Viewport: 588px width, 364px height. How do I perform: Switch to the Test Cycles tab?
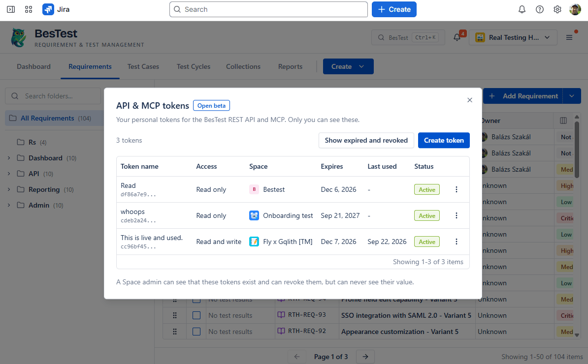coord(194,67)
